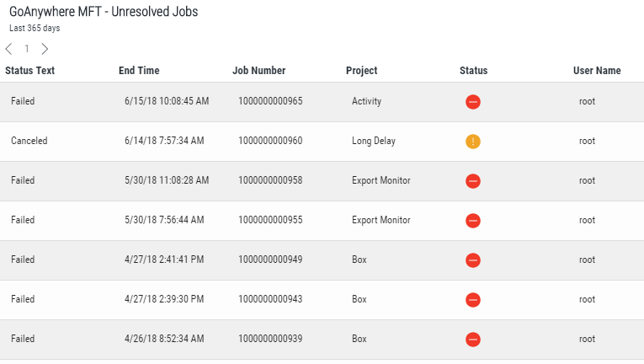Click root user in Long Delay row

[587, 141]
